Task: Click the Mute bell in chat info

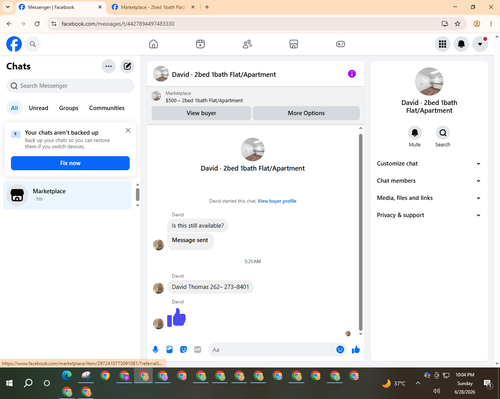Action: point(415,133)
